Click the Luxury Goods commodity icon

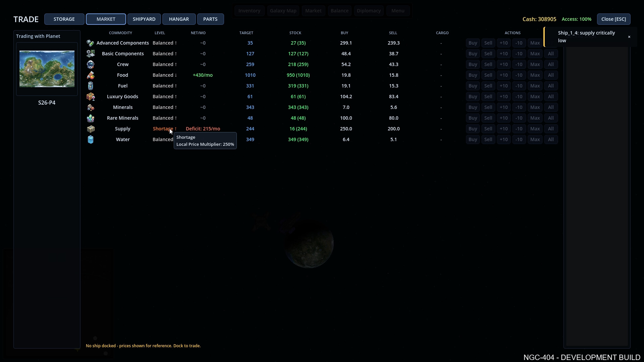[x=90, y=97]
